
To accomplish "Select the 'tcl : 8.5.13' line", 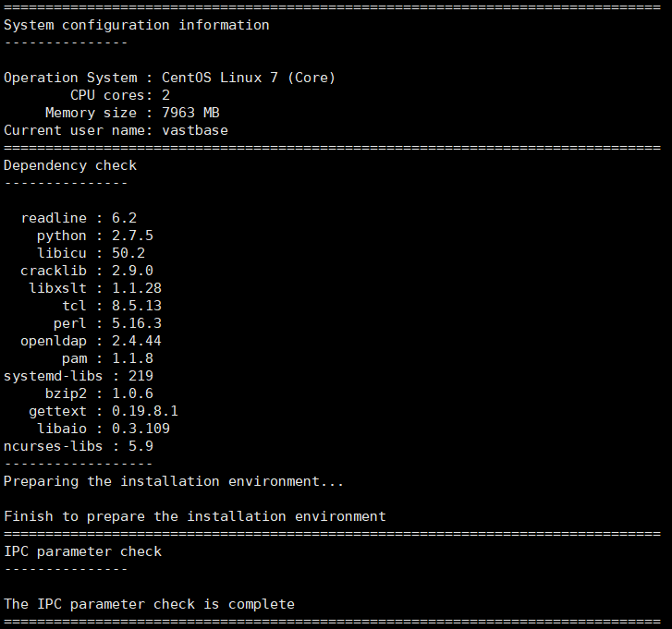I will click(112, 306).
